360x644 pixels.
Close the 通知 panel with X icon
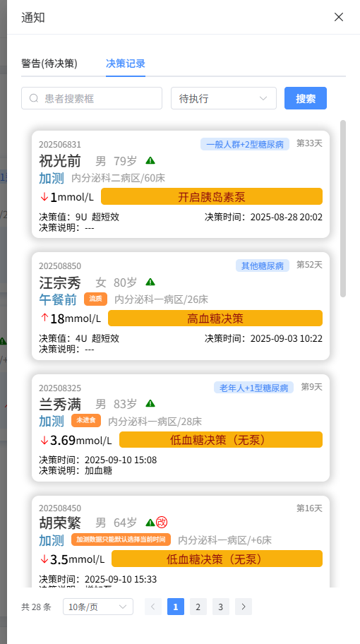(x=339, y=17)
